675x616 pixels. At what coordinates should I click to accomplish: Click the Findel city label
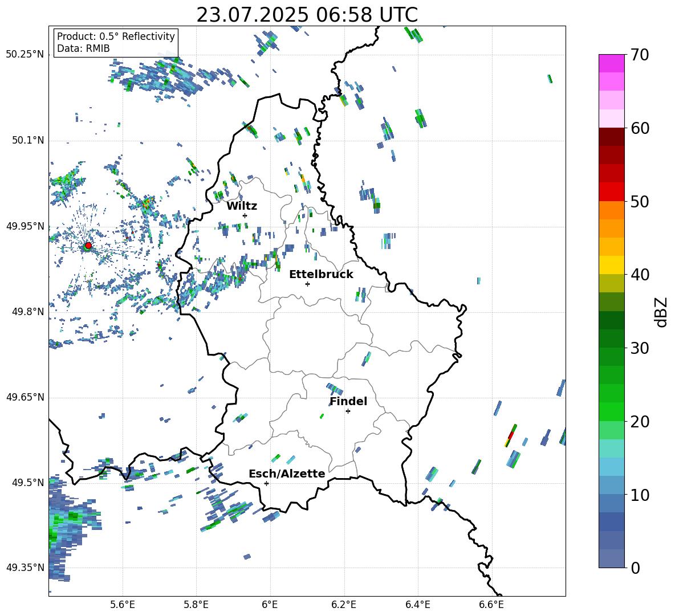[348, 401]
